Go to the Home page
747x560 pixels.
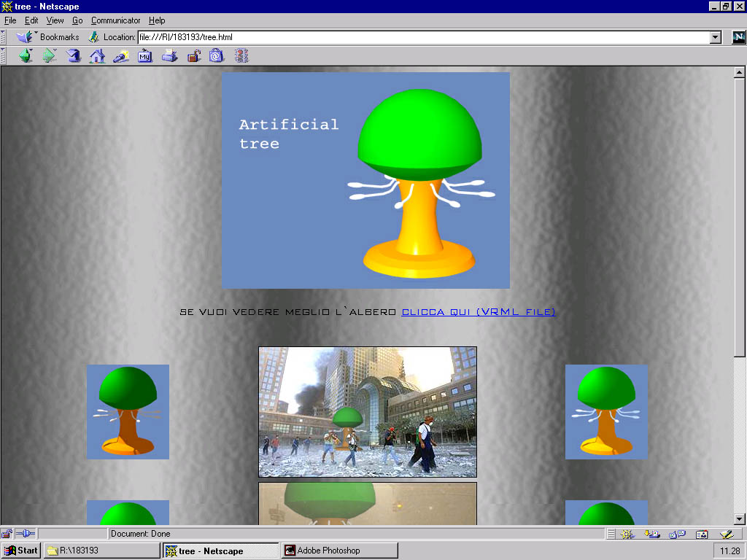[x=97, y=55]
